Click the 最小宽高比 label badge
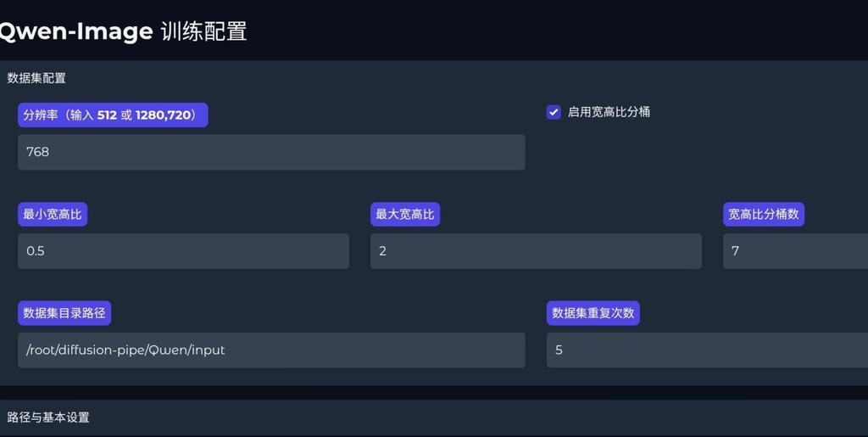This screenshot has width=868, height=437. 53,215
